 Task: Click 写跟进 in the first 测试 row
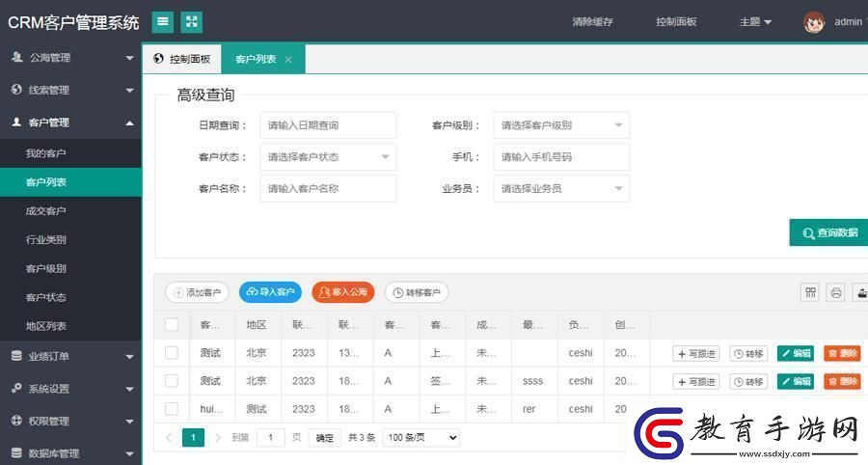pyautogui.click(x=695, y=353)
